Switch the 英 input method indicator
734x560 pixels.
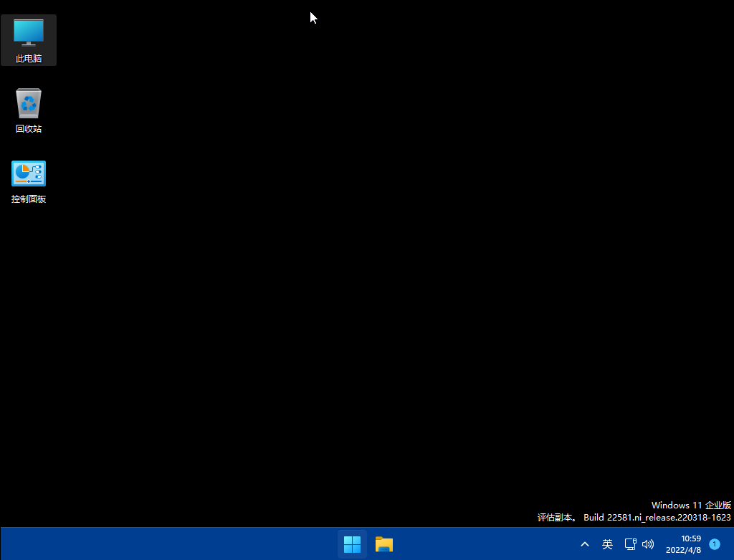click(607, 544)
